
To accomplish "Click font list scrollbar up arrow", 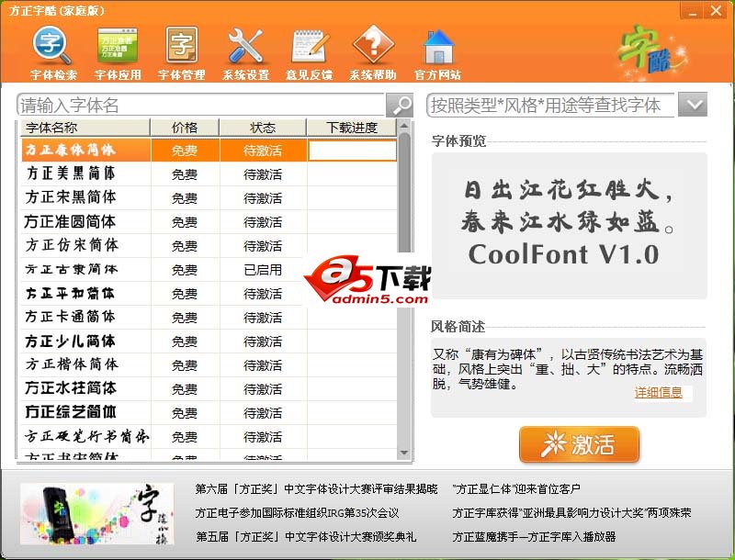I will click(x=404, y=126).
